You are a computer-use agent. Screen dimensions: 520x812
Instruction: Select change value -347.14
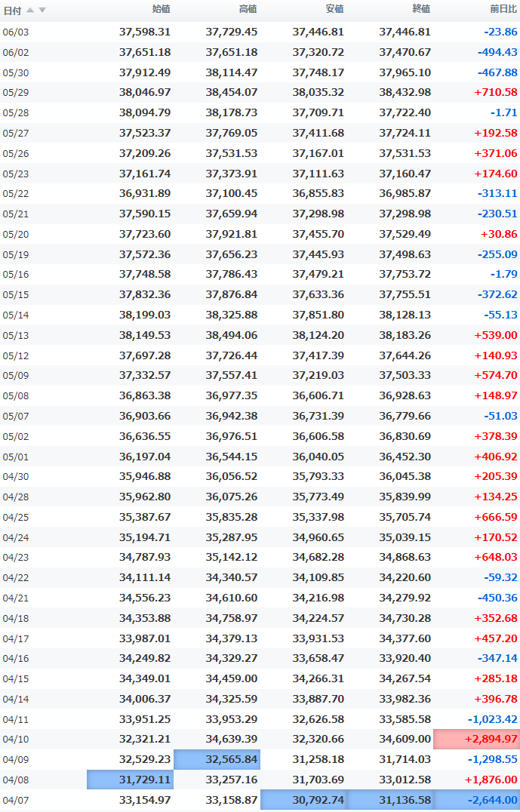(497, 658)
